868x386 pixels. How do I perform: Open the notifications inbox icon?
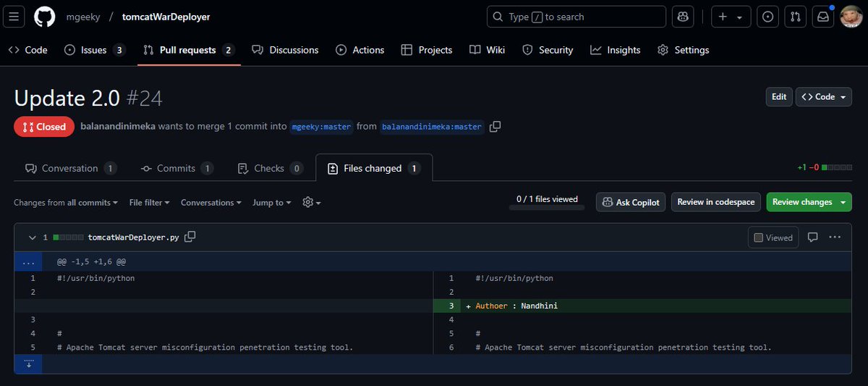[822, 17]
